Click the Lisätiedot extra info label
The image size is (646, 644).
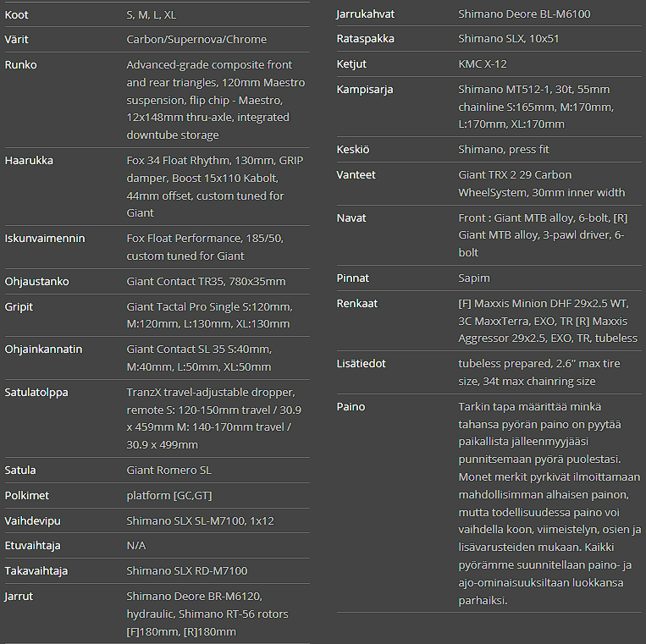pos(361,364)
